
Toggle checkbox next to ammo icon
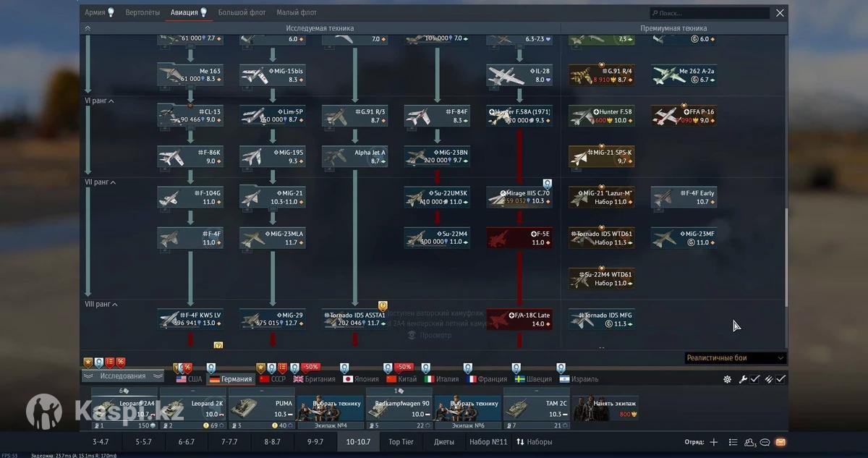[x=781, y=379]
